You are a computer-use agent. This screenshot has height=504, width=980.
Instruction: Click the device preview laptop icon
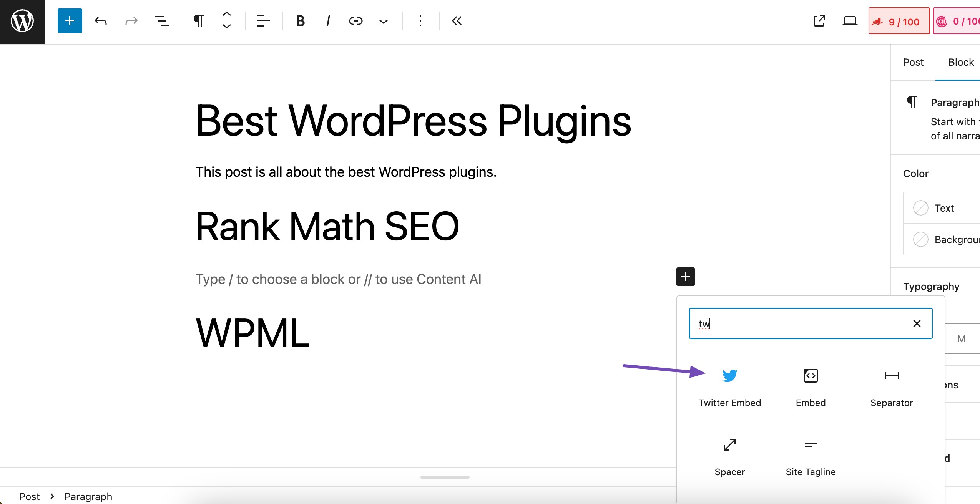click(850, 21)
